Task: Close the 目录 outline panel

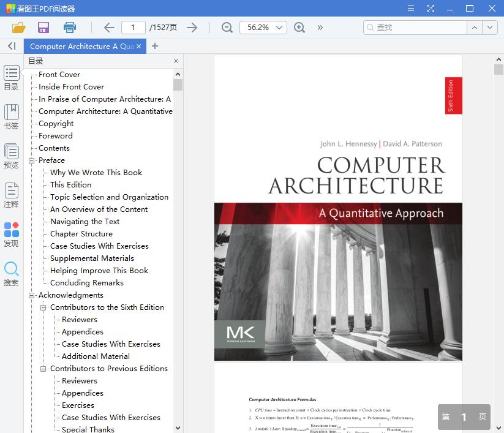Action: coord(176,61)
